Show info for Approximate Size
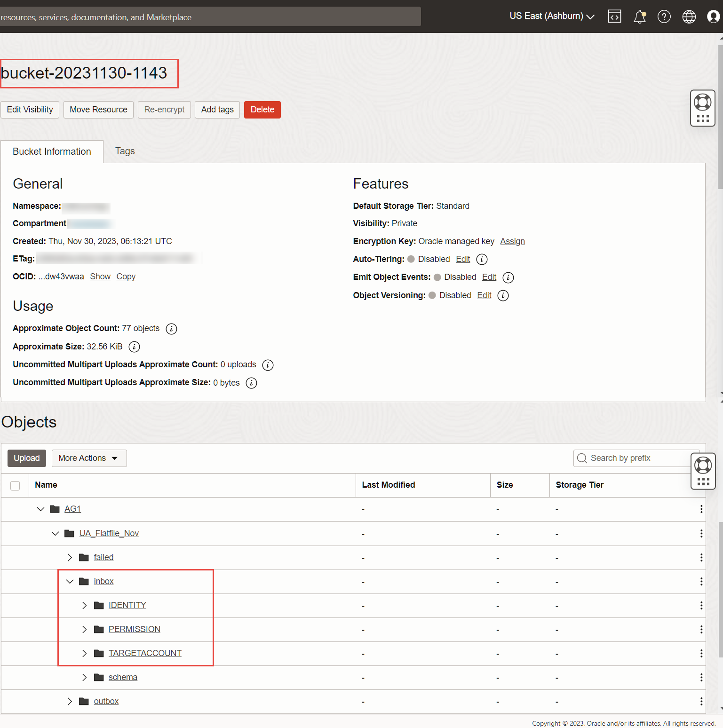Screen dimensions: 723x728 tap(135, 347)
